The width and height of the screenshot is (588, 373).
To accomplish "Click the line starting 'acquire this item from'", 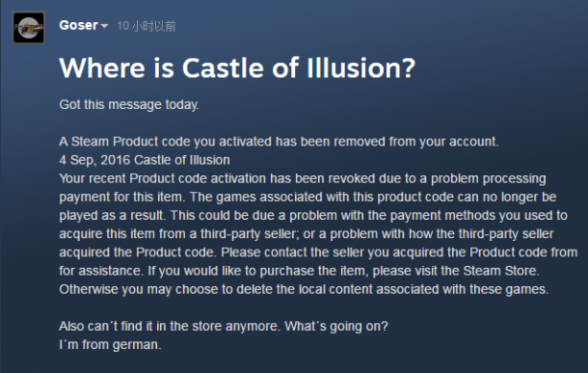I will pyautogui.click(x=306, y=233).
